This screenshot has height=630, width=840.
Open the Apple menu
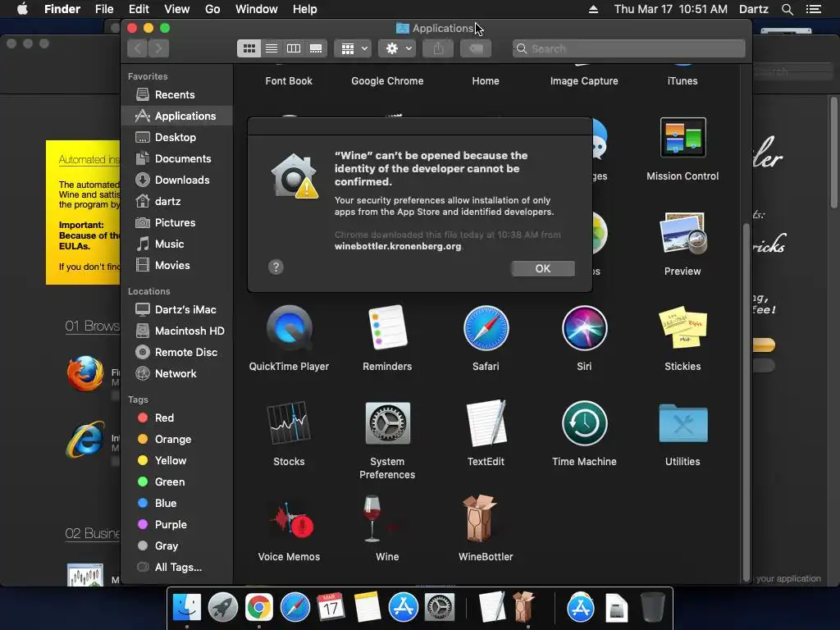click(22, 9)
